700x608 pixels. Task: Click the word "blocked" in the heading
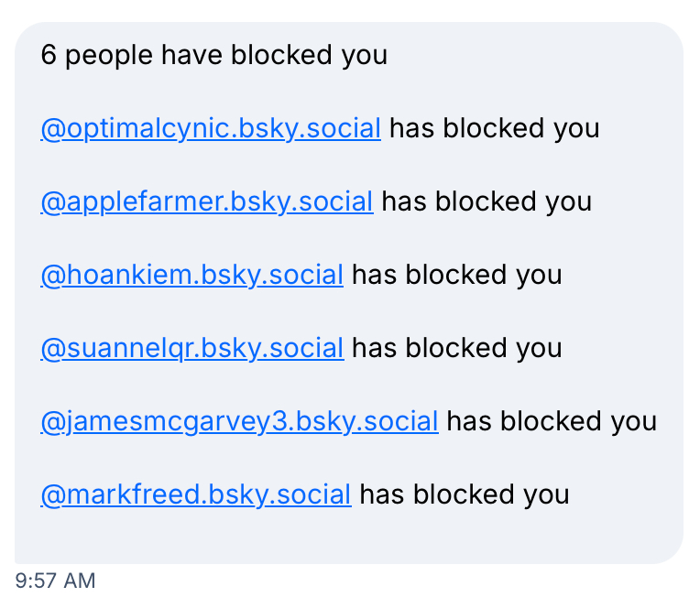(x=281, y=55)
